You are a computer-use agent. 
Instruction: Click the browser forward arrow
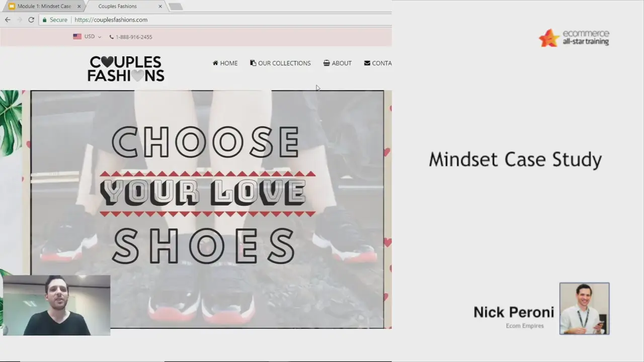click(20, 20)
